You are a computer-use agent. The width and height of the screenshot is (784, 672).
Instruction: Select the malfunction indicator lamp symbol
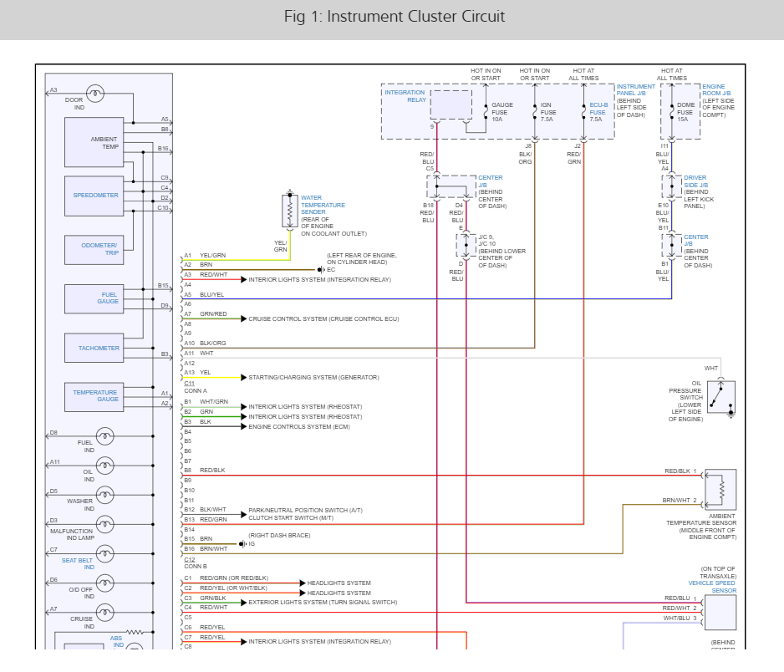point(105,523)
